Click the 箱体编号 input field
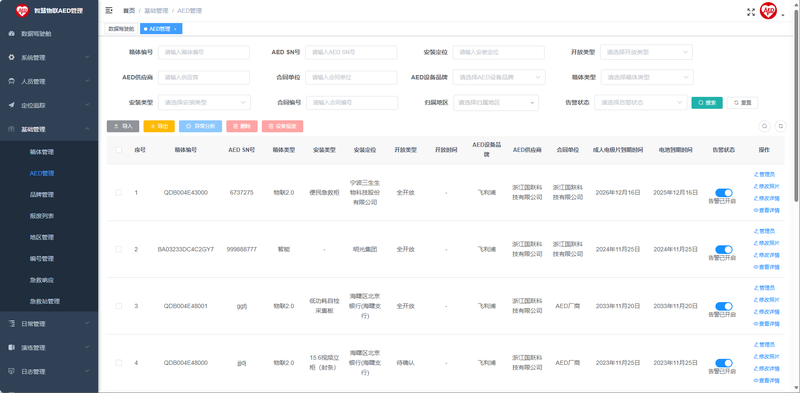This screenshot has height=393, width=800. tap(204, 52)
